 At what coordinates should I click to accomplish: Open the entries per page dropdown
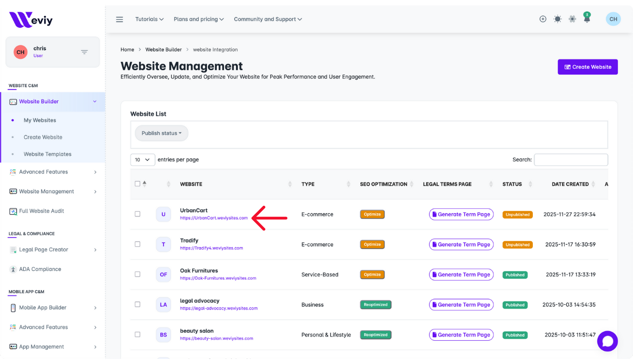143,160
